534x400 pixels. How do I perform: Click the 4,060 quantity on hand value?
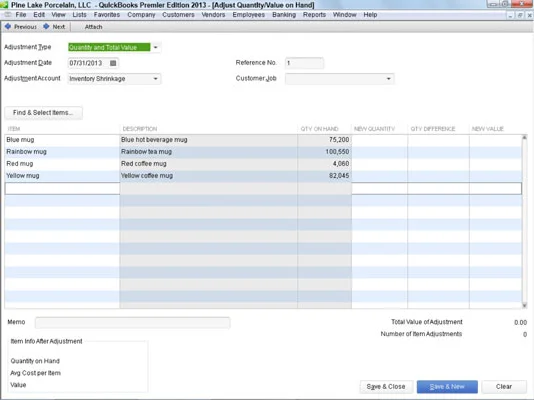coord(341,164)
